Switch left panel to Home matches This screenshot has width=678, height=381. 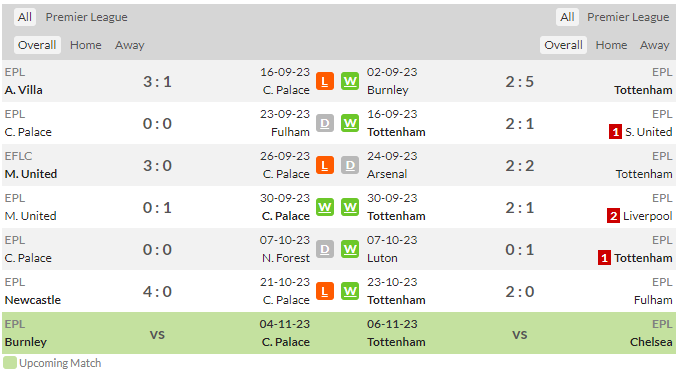[x=86, y=45]
